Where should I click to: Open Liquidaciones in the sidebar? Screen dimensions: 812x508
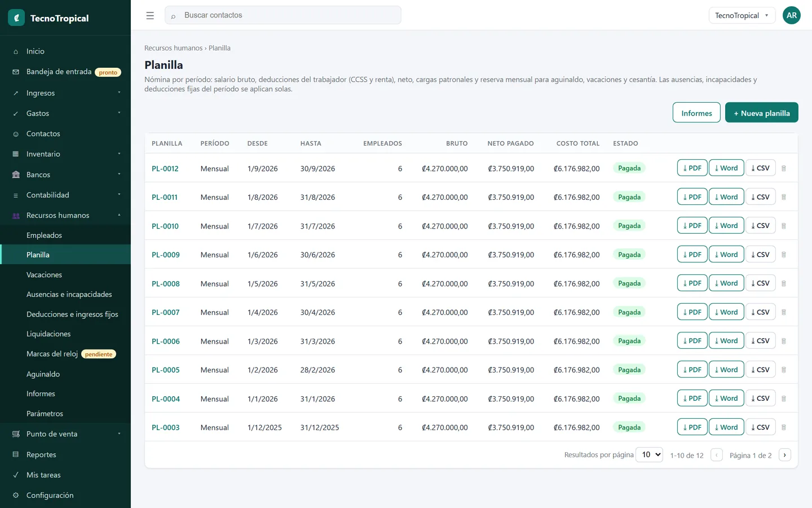point(65,334)
